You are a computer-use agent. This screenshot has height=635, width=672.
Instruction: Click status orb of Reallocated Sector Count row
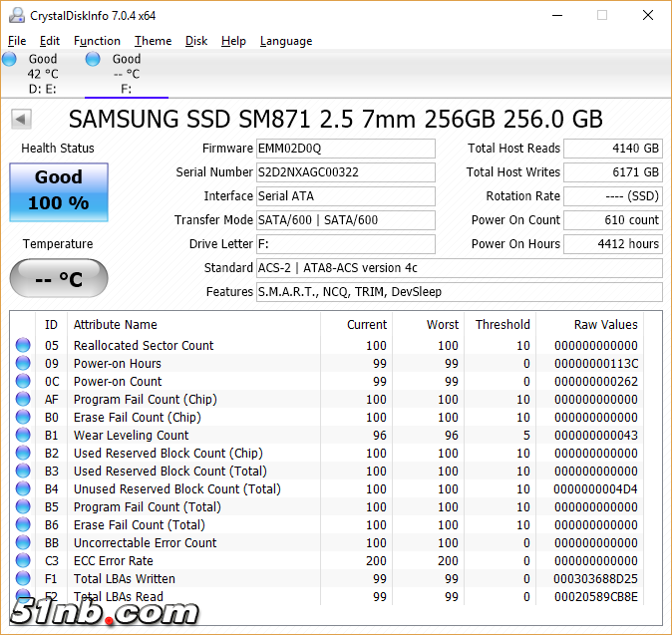pos(23,345)
